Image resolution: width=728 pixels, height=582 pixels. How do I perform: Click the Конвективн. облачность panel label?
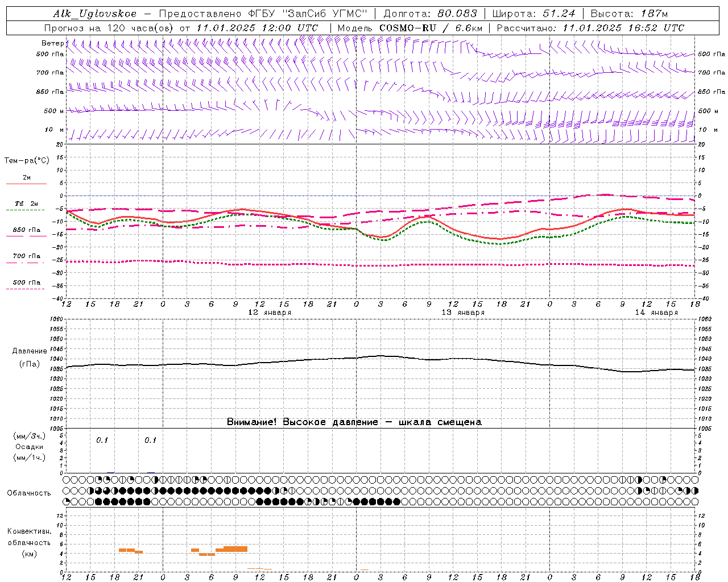click(30, 537)
